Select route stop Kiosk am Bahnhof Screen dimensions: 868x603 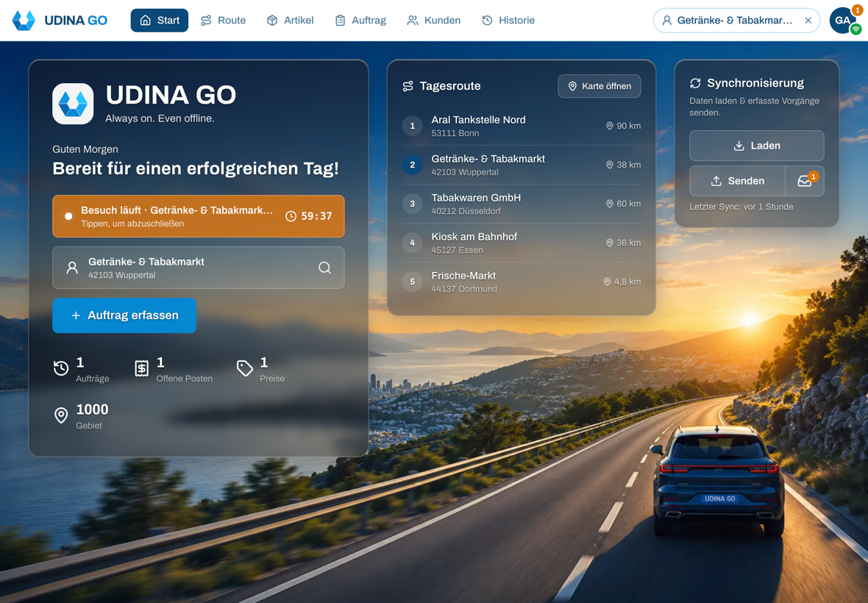click(522, 243)
